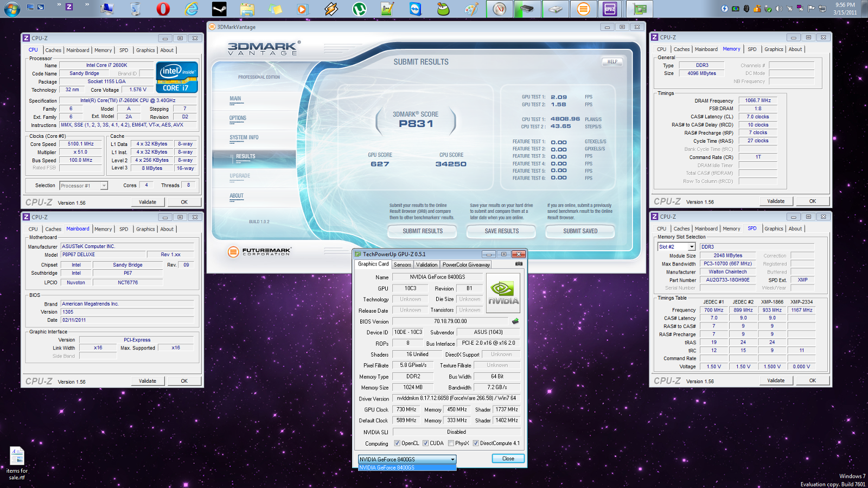The height and width of the screenshot is (488, 868).
Task: Open Windows Explorer folder icon in taskbar
Action: tap(247, 9)
